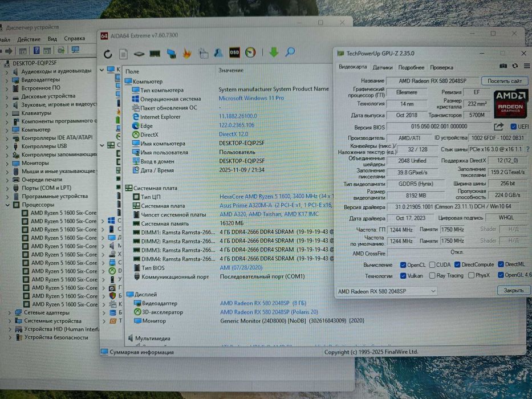The width and height of the screenshot is (532, 399).
Task: Expand Аудиовходы и аудиовыходы node
Action: pos(7,72)
